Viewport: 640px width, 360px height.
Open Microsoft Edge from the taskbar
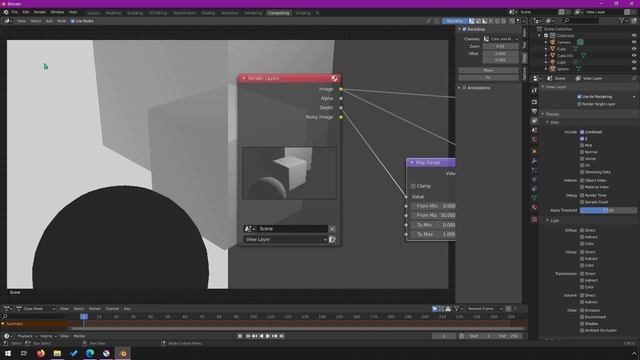(90, 353)
